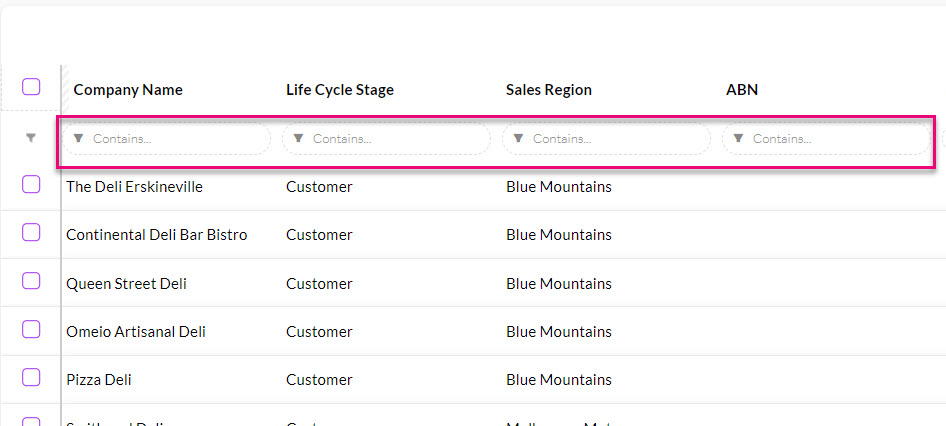Screen dimensions: 946x426
Task: Click funnel icon in Sales Region filter
Action: [518, 138]
